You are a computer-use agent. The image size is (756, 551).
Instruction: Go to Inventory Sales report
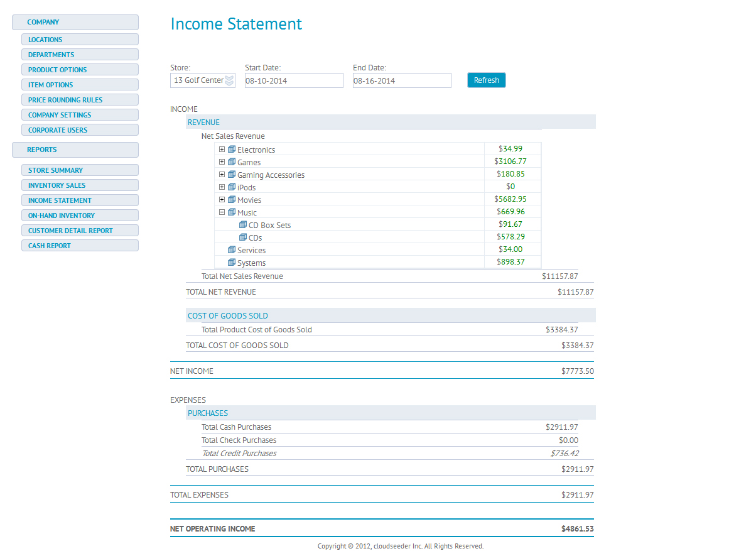point(80,185)
